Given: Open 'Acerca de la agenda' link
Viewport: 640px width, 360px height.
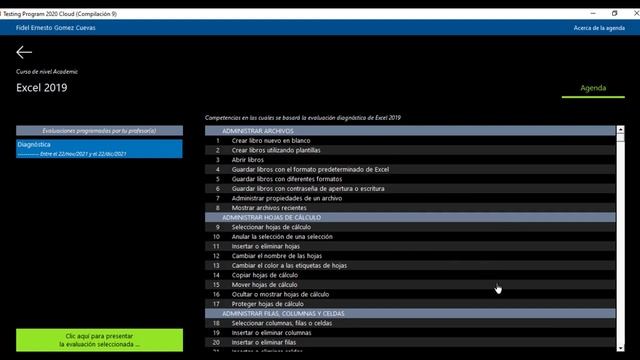Looking at the screenshot, I should (x=599, y=28).
